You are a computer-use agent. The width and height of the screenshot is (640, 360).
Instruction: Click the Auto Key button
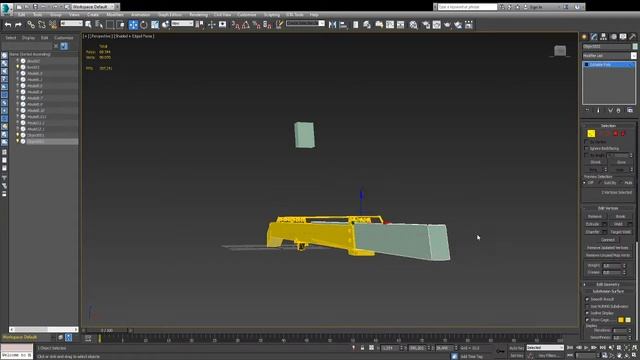(x=516, y=348)
